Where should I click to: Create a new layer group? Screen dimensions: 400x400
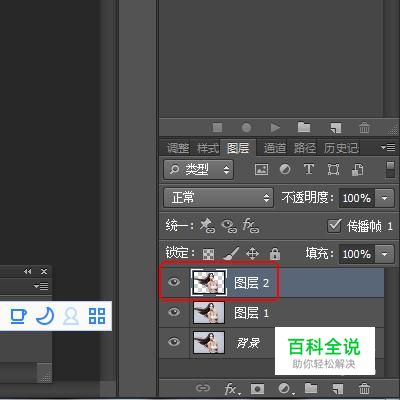[311, 388]
